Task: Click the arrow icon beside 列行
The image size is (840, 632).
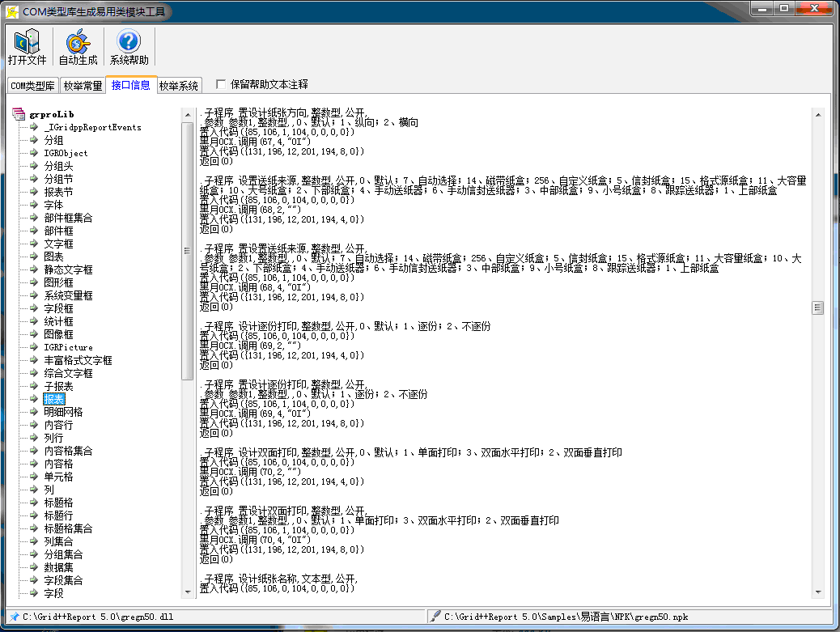Action: click(34, 438)
